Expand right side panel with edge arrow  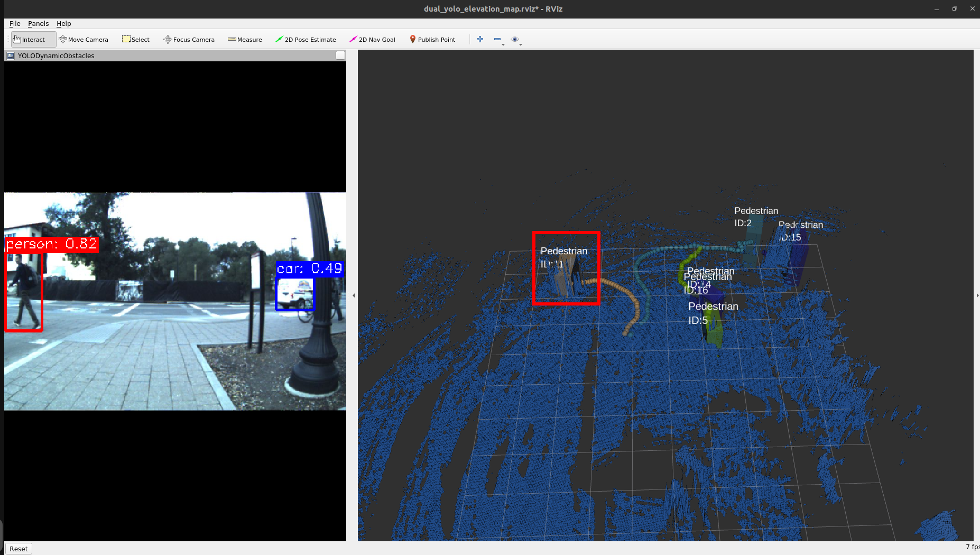(x=977, y=295)
